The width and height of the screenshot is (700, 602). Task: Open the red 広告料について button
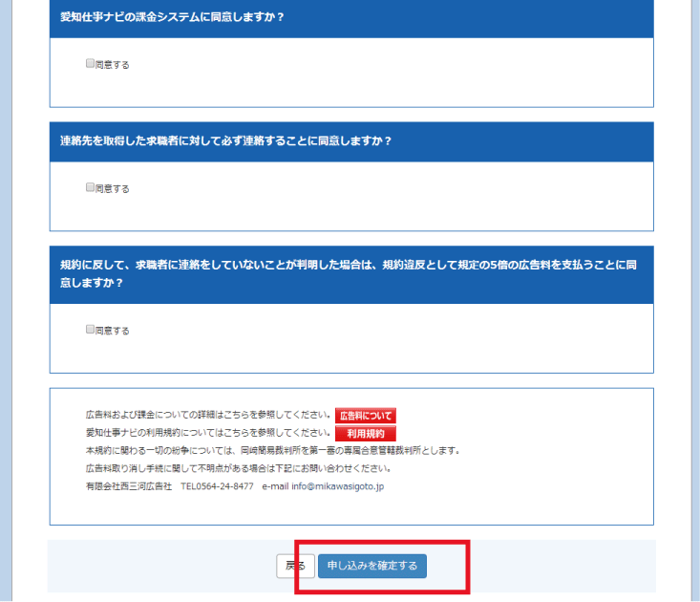pos(365,416)
